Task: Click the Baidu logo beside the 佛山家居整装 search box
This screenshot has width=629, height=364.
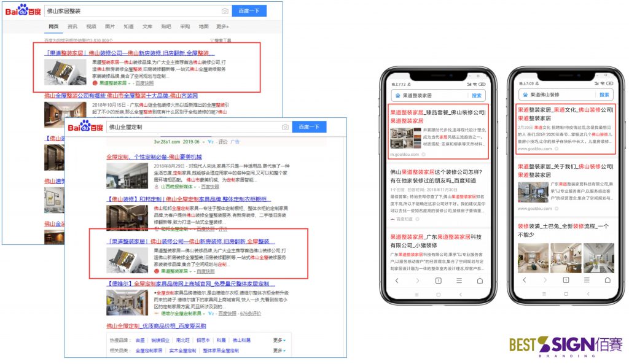Action: click(23, 10)
